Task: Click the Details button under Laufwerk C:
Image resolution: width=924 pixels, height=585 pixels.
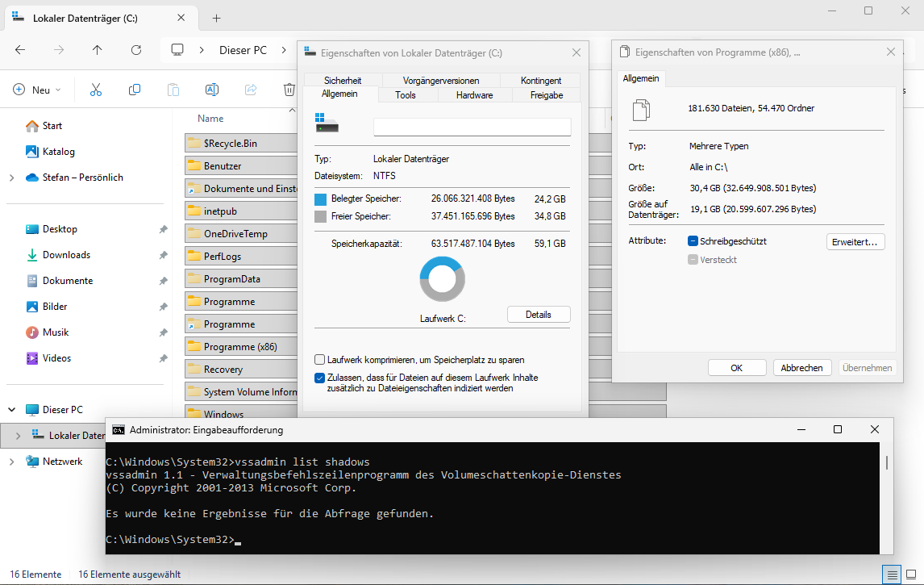Action: point(538,315)
